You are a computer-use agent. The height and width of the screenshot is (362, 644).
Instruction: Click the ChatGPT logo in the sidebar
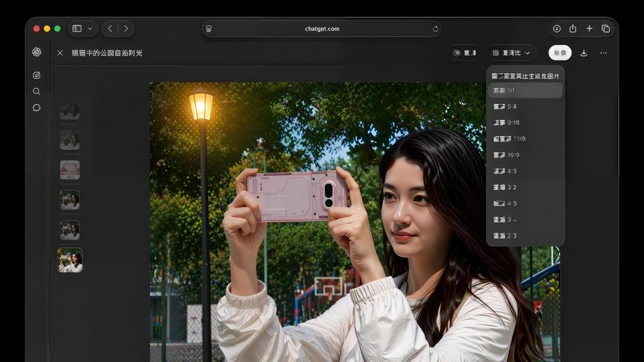click(36, 52)
